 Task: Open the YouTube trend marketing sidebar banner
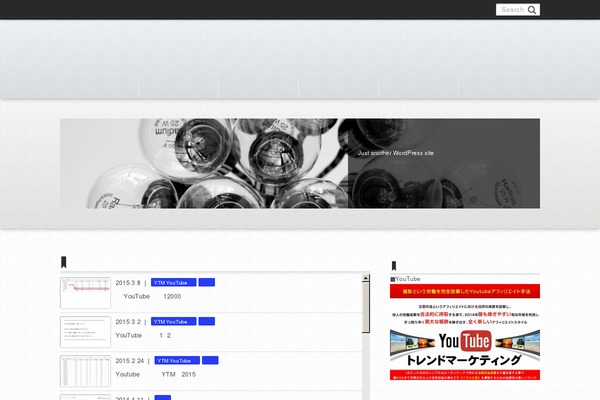tap(465, 332)
